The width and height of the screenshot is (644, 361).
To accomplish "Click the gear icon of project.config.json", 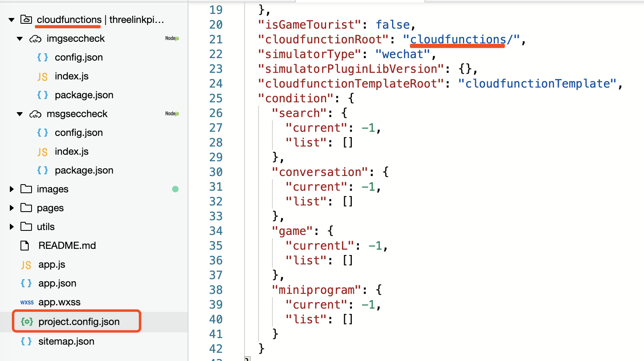I will pyautogui.click(x=27, y=322).
